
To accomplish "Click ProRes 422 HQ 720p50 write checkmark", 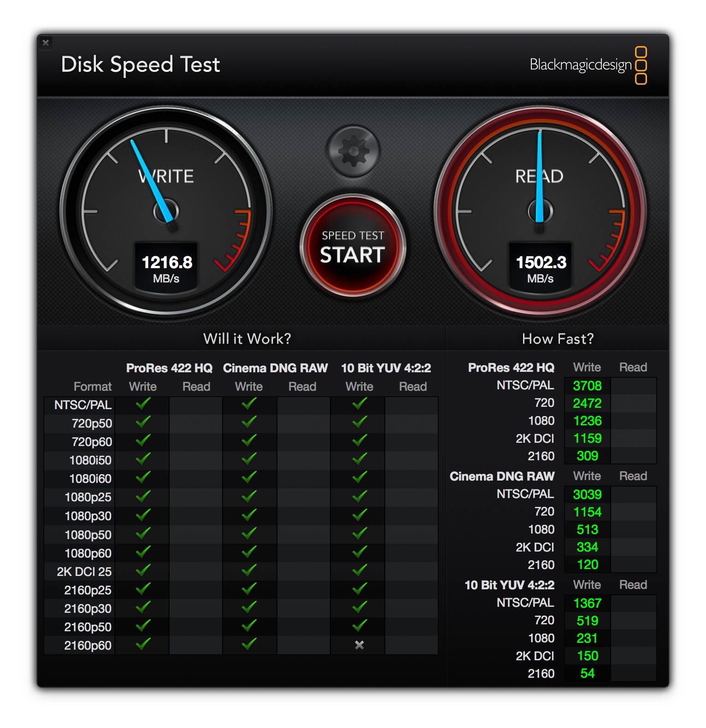I will (x=143, y=422).
